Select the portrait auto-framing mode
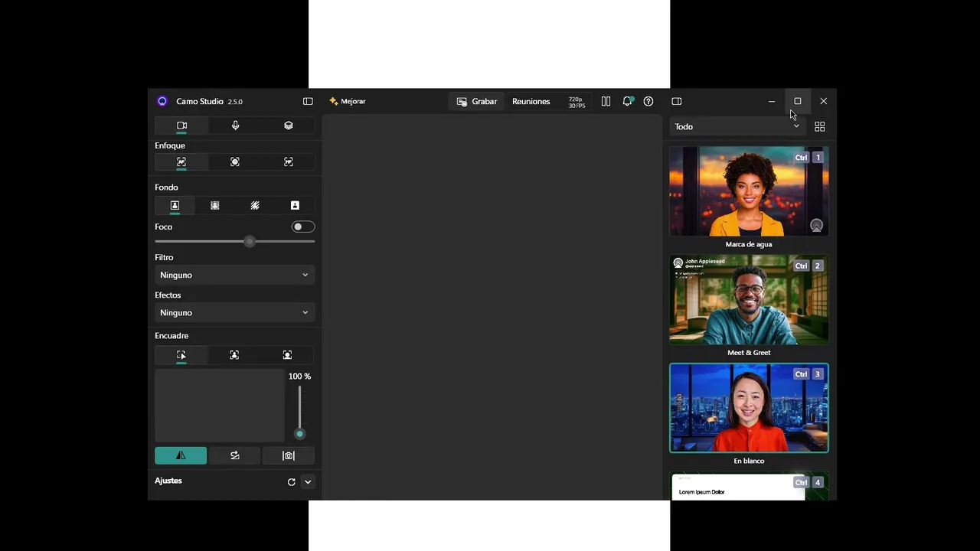The height and width of the screenshot is (551, 980). [x=234, y=355]
